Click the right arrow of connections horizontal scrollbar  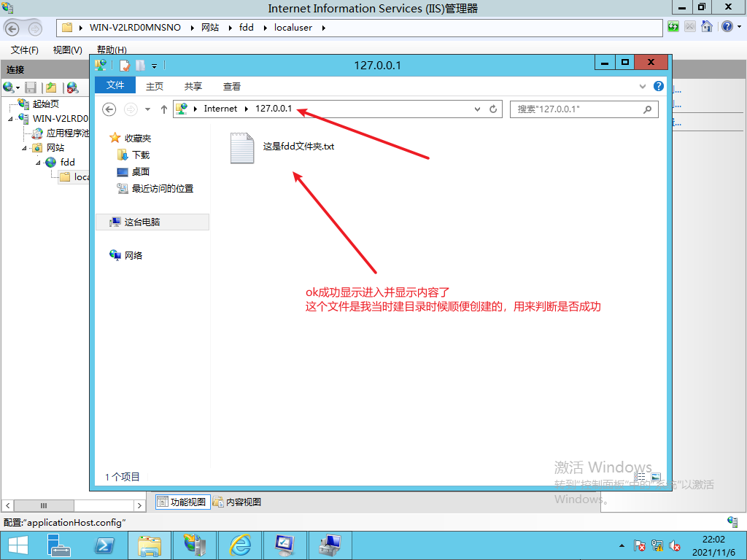point(139,505)
